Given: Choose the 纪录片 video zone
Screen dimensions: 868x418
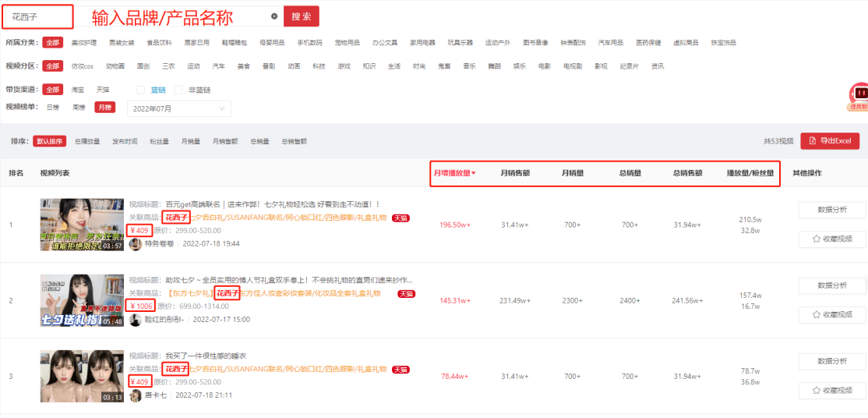Looking at the screenshot, I should (628, 66).
